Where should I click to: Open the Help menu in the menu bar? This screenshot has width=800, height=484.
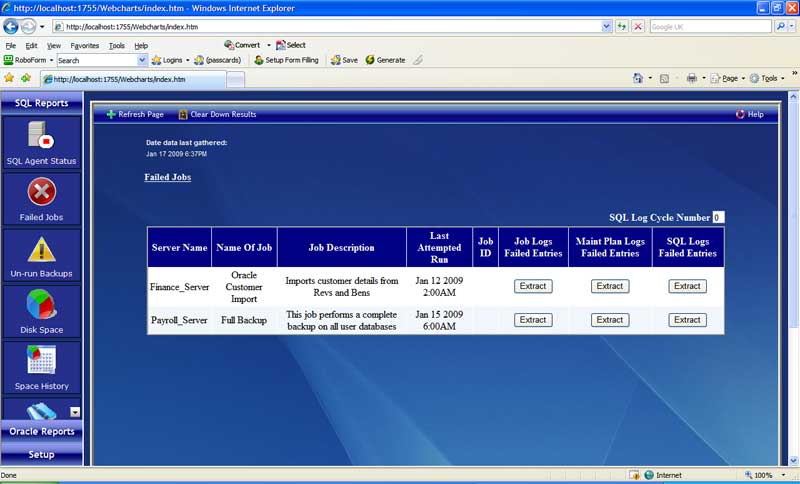point(141,45)
